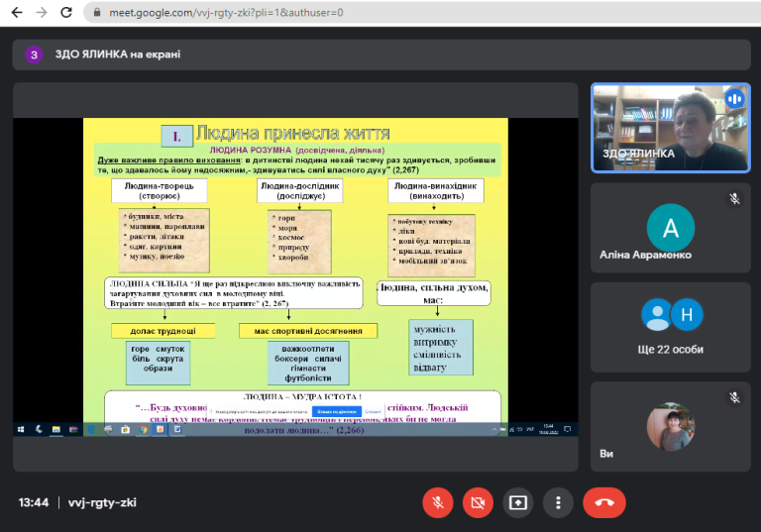Select the ЗДО ЯЛИНКА video tile

click(670, 128)
